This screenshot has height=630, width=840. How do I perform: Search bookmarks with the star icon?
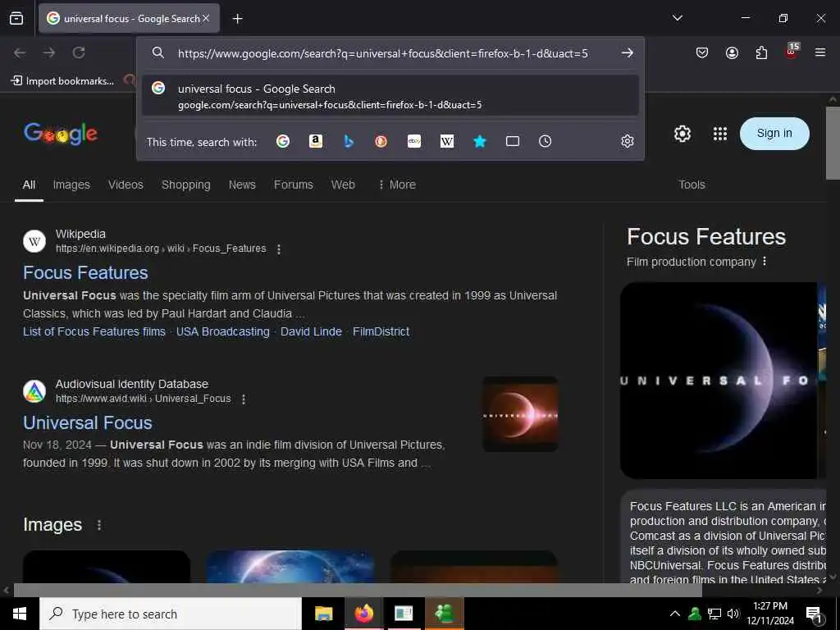point(479,141)
